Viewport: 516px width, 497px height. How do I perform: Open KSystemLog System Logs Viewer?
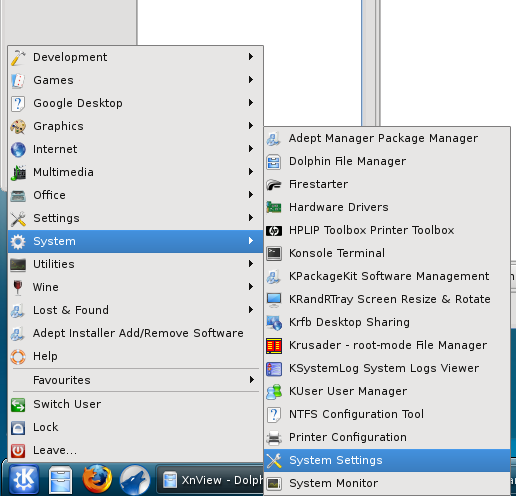tap(387, 368)
